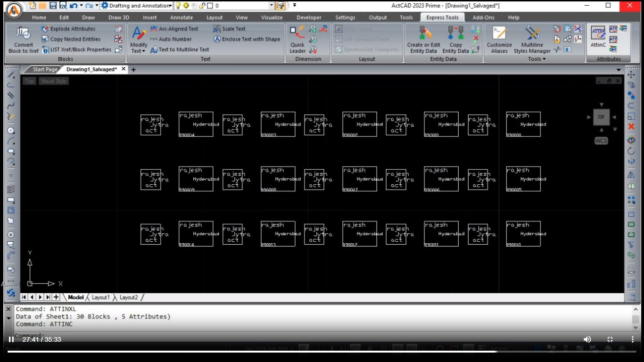The height and width of the screenshot is (362, 644).
Task: Click the Visual Style viewport label
Action: pos(54,81)
